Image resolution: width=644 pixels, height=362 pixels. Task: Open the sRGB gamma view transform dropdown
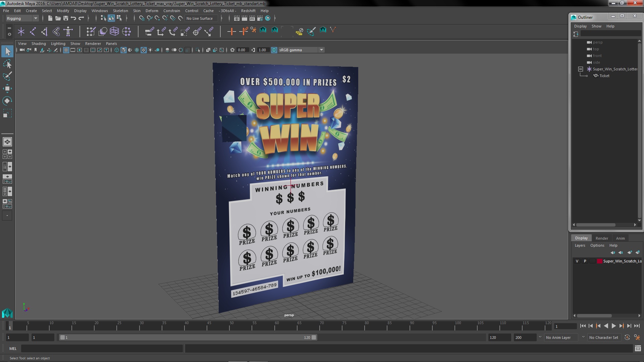[x=301, y=50]
